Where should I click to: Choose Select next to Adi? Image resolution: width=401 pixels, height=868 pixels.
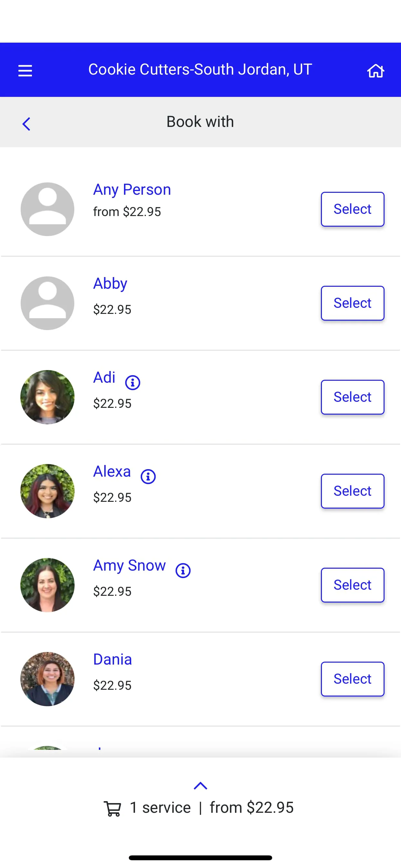(x=352, y=397)
